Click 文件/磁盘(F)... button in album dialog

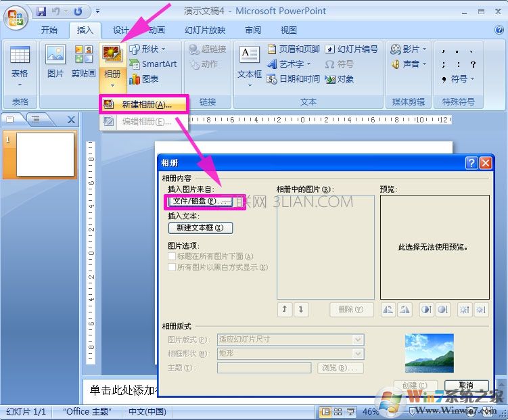(x=200, y=202)
